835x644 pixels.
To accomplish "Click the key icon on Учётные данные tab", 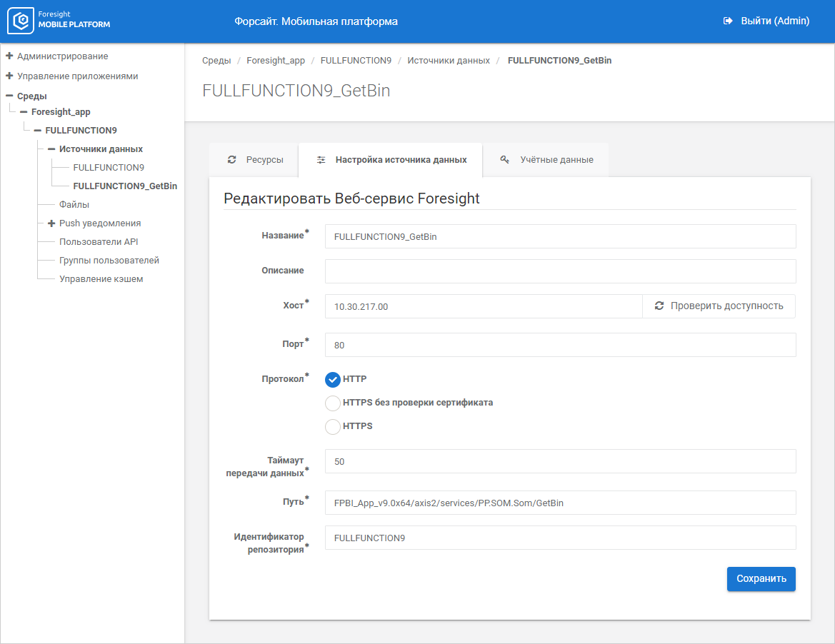I will 504,160.
